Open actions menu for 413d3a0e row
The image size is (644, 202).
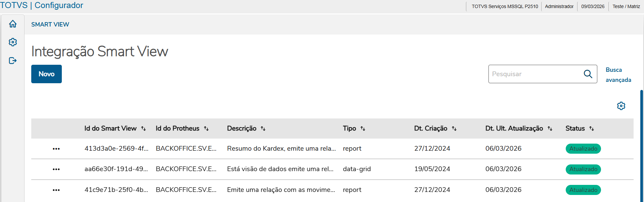56,149
